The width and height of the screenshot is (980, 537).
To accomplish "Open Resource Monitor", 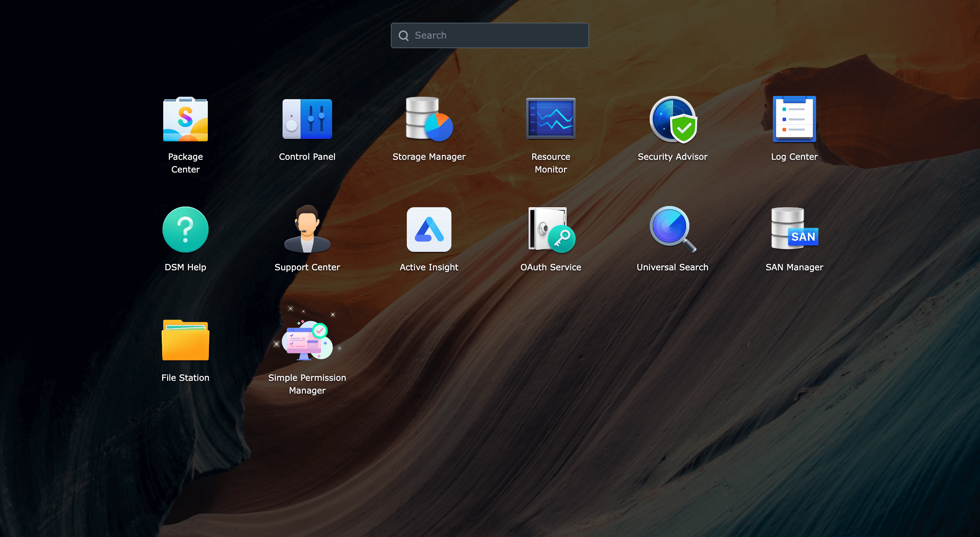I will click(x=551, y=119).
